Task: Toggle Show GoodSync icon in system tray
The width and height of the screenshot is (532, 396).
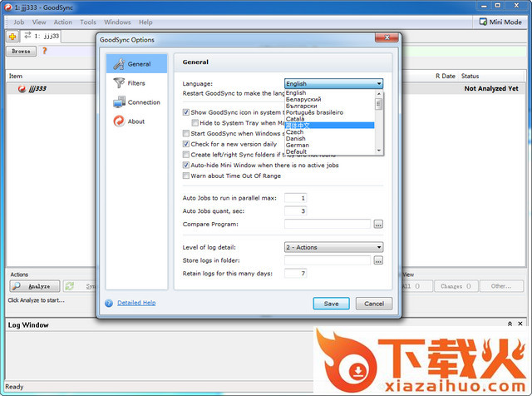Action: (x=186, y=112)
